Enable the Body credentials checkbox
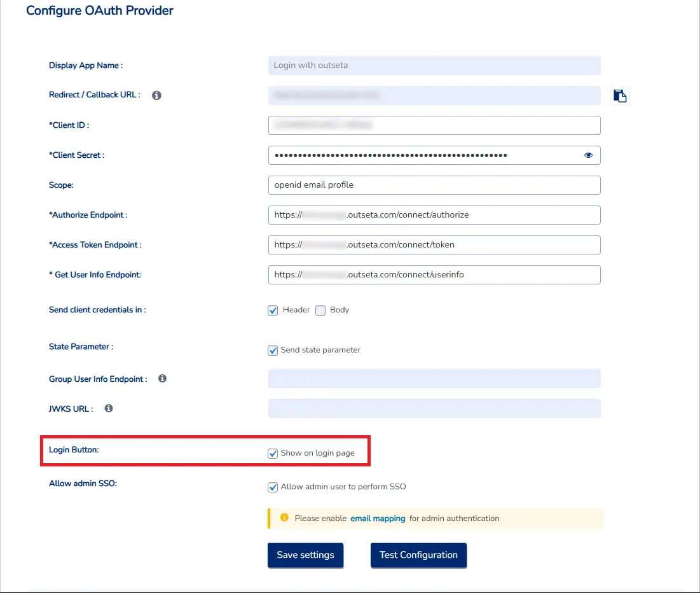The width and height of the screenshot is (700, 593). pyautogui.click(x=320, y=310)
